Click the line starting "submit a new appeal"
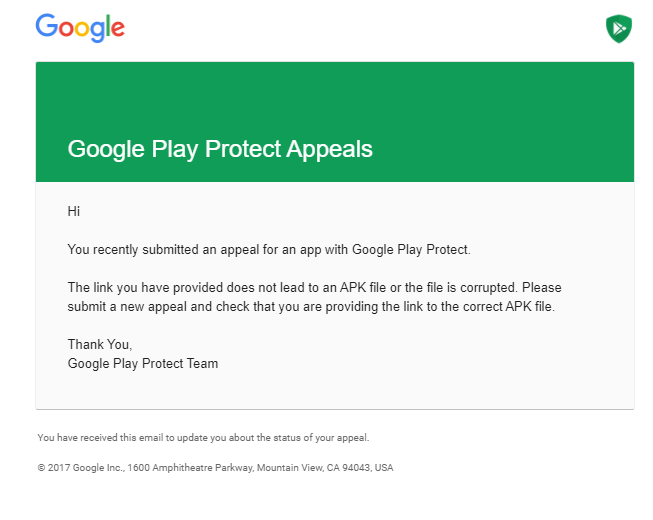653x520 pixels. pos(311,306)
